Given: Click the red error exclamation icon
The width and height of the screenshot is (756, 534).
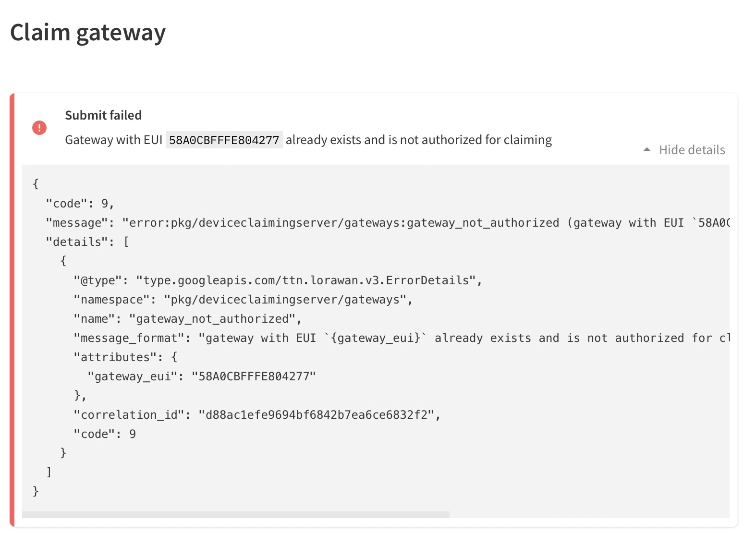Looking at the screenshot, I should [x=39, y=128].
